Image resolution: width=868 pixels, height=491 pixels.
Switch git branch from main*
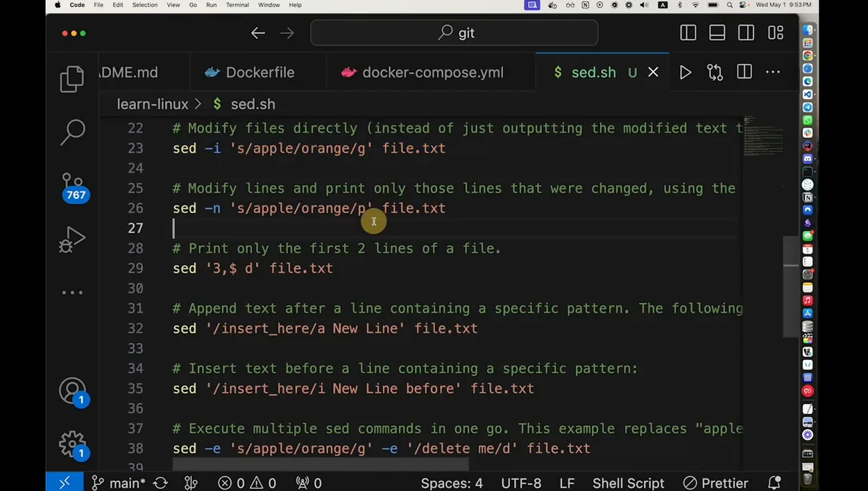pos(119,483)
